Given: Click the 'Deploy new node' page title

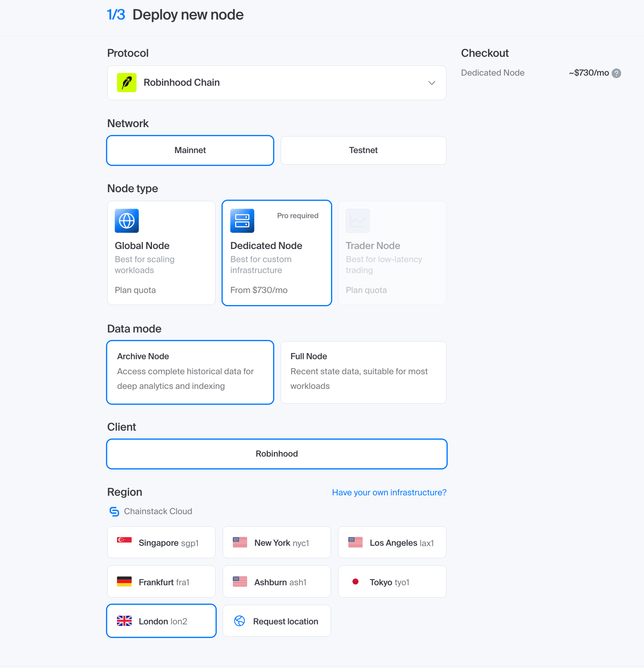Looking at the screenshot, I should click(x=188, y=15).
